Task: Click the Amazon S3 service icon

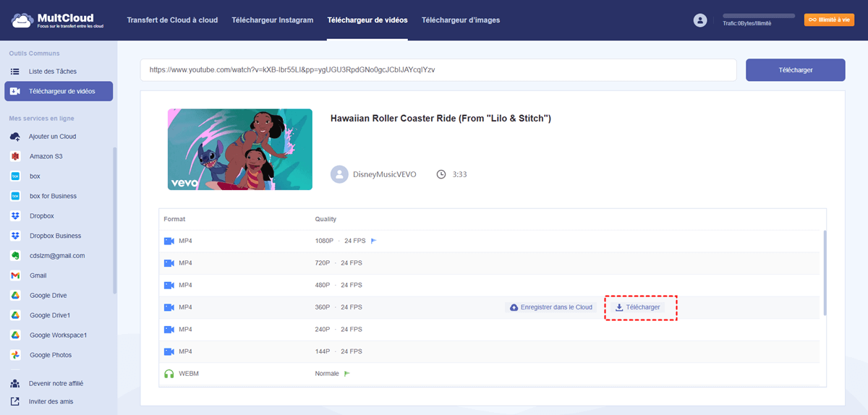Action: (x=14, y=156)
